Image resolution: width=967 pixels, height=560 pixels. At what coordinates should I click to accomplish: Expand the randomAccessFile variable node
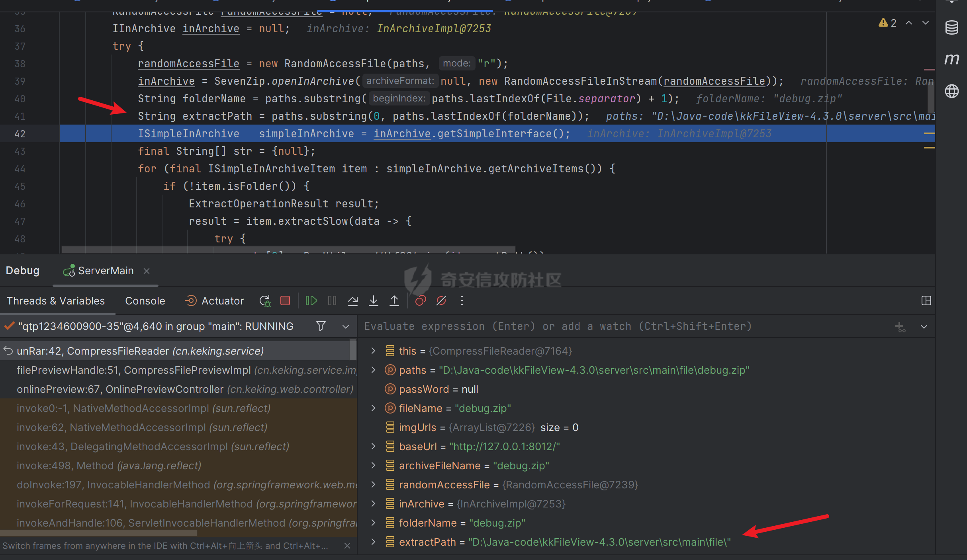click(373, 484)
